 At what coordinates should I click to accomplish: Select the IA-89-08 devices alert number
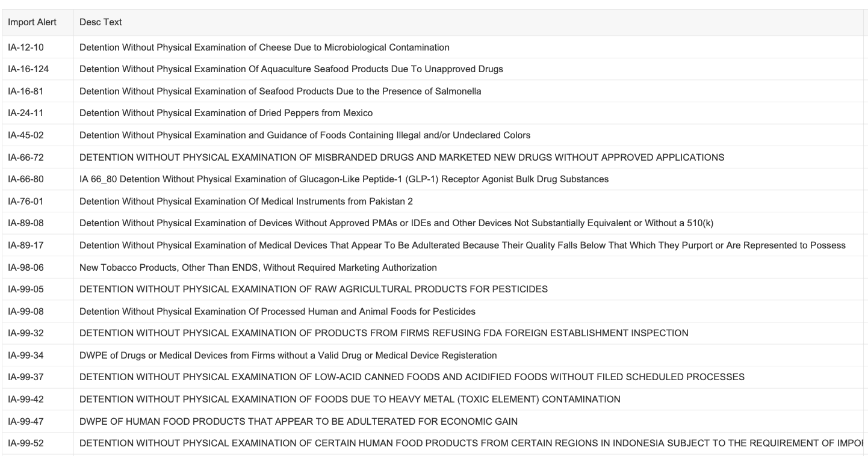pyautogui.click(x=25, y=224)
